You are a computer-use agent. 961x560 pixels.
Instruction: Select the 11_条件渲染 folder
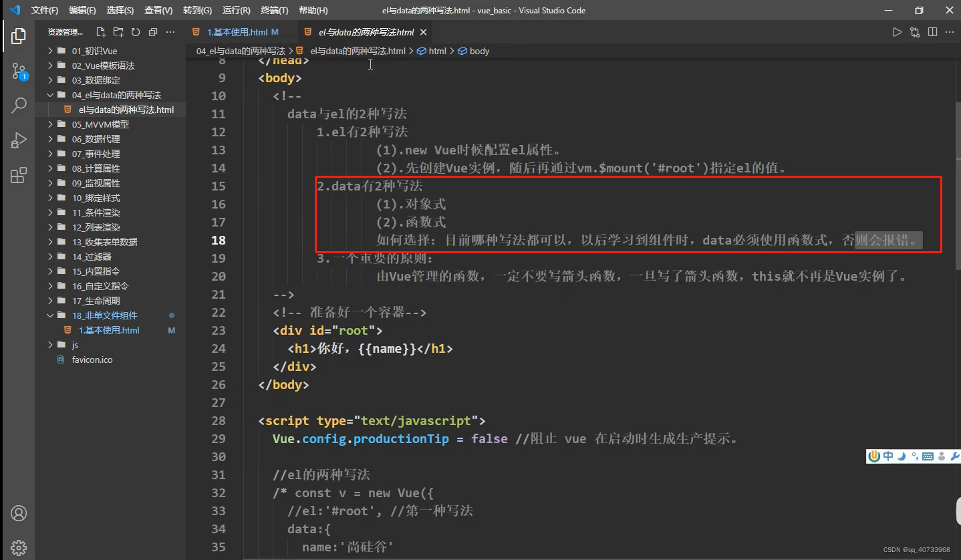click(110, 213)
